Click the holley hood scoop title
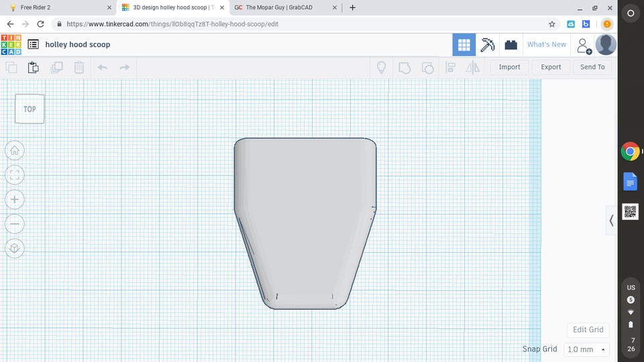The height and width of the screenshot is (362, 644). coord(78,44)
